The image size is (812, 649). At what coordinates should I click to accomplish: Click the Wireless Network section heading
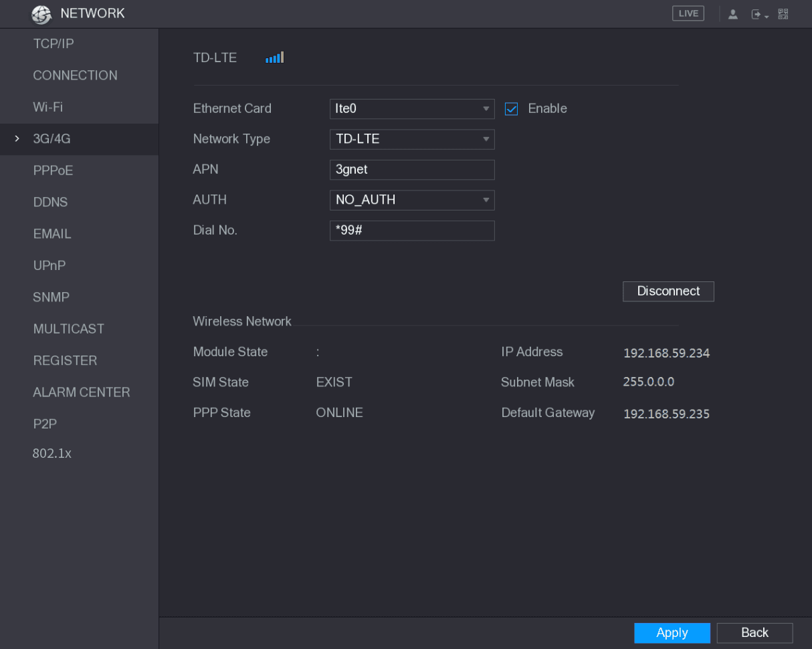(x=242, y=321)
